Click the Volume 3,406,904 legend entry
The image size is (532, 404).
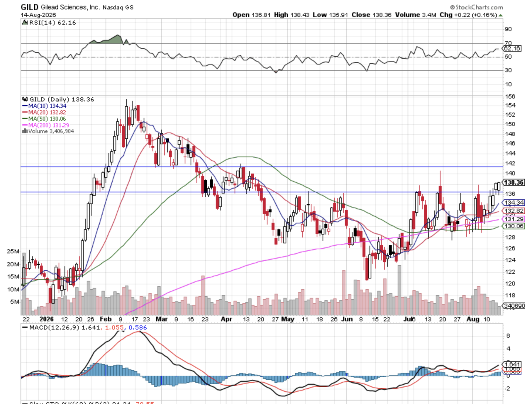pyautogui.click(x=51, y=131)
